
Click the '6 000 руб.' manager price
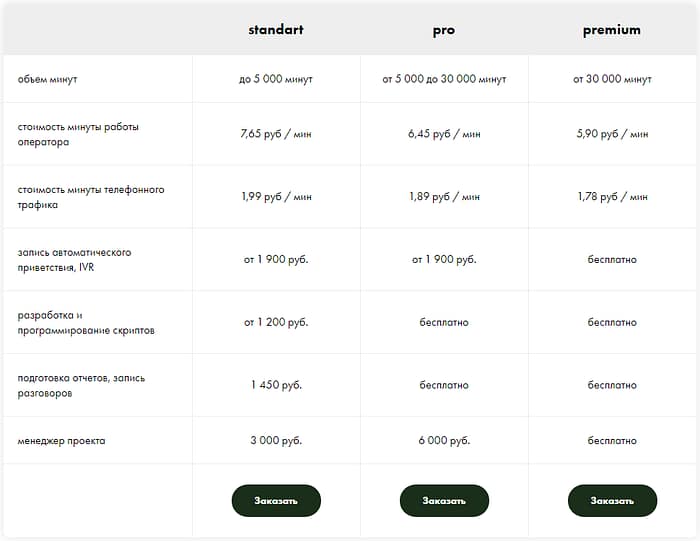click(444, 441)
